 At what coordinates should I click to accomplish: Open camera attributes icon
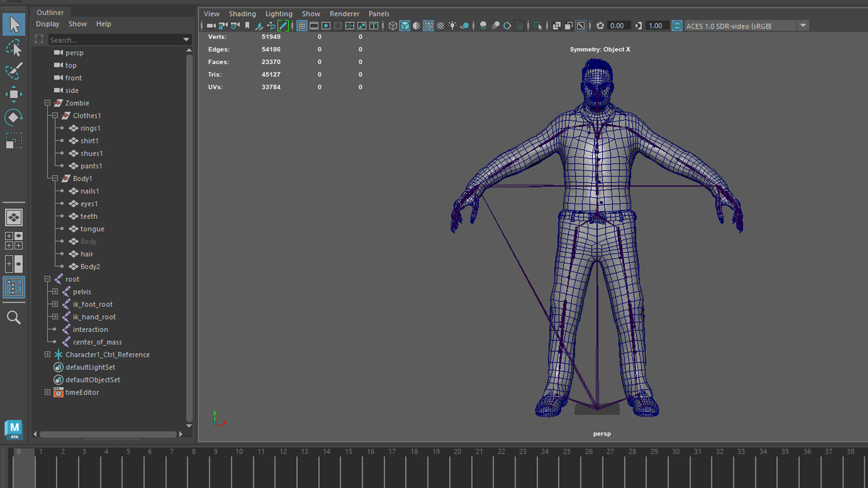pos(235,26)
